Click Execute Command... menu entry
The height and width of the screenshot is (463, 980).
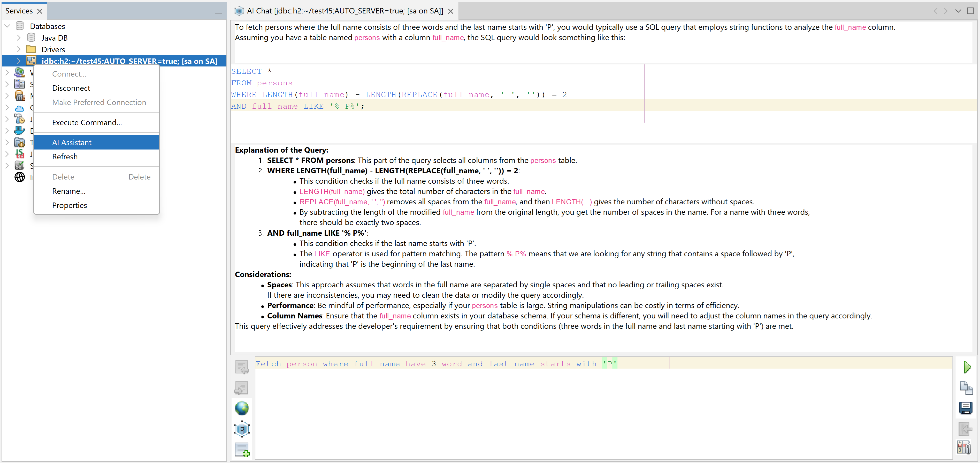[x=87, y=122]
